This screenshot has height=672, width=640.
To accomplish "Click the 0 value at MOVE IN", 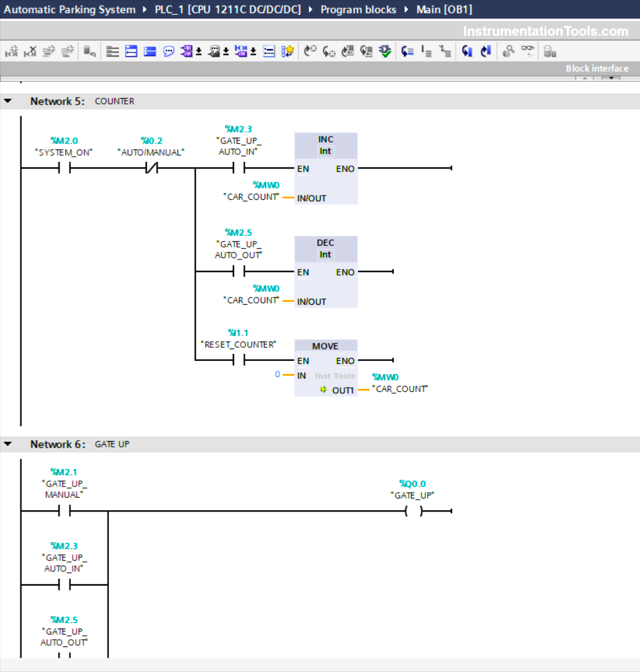I will pos(277,375).
